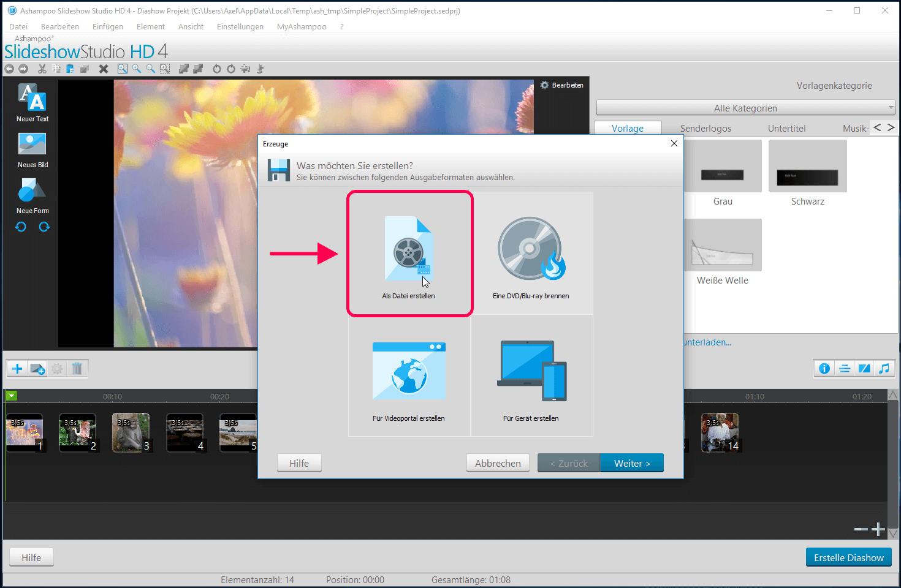Image resolution: width=901 pixels, height=588 pixels.
Task: Open the Alle Kategorien dropdown
Action: [x=745, y=108]
